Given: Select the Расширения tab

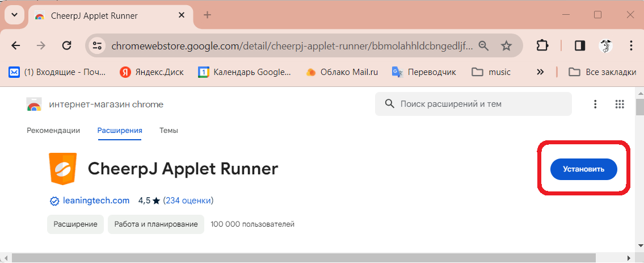Looking at the screenshot, I should 119,131.
